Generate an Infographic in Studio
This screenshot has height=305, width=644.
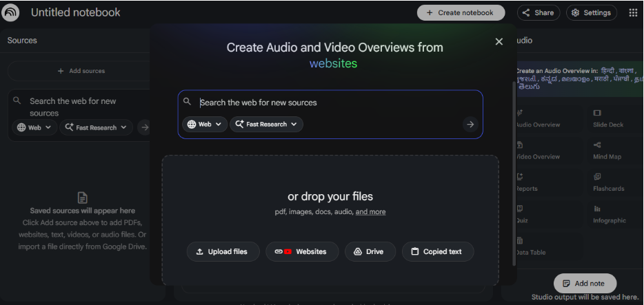(609, 215)
